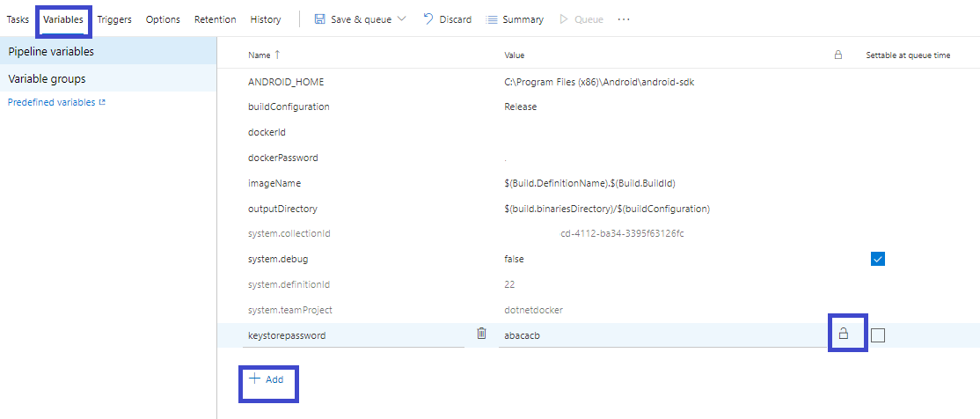
Task: Click the $(build.binariesDirectory) value
Action: coord(607,209)
